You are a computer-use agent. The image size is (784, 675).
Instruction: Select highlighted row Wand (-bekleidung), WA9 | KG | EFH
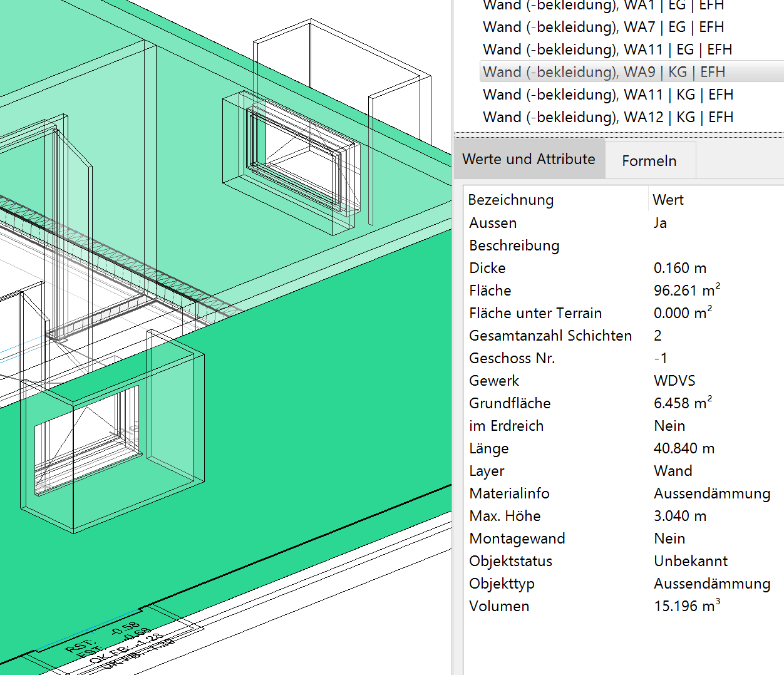tap(632, 72)
